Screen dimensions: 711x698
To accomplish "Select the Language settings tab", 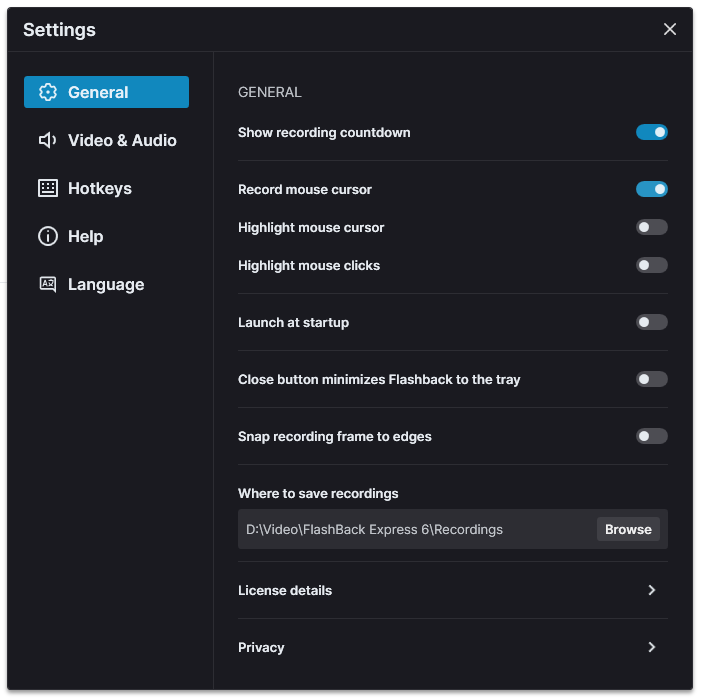I will click(107, 284).
